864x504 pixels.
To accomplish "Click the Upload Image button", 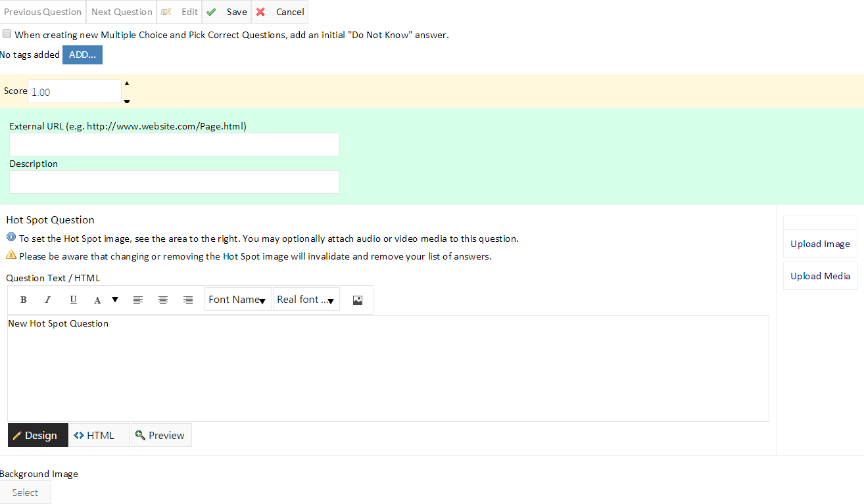I will (x=820, y=244).
